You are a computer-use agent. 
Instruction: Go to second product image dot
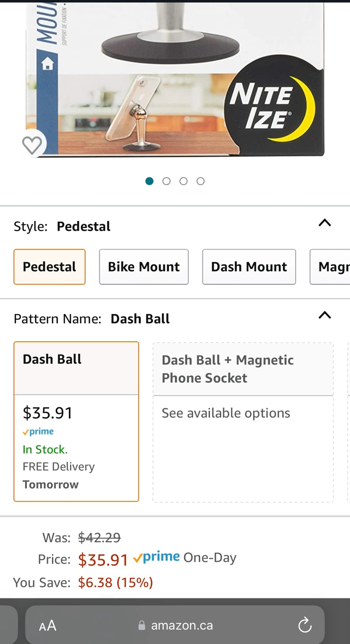[x=167, y=181]
